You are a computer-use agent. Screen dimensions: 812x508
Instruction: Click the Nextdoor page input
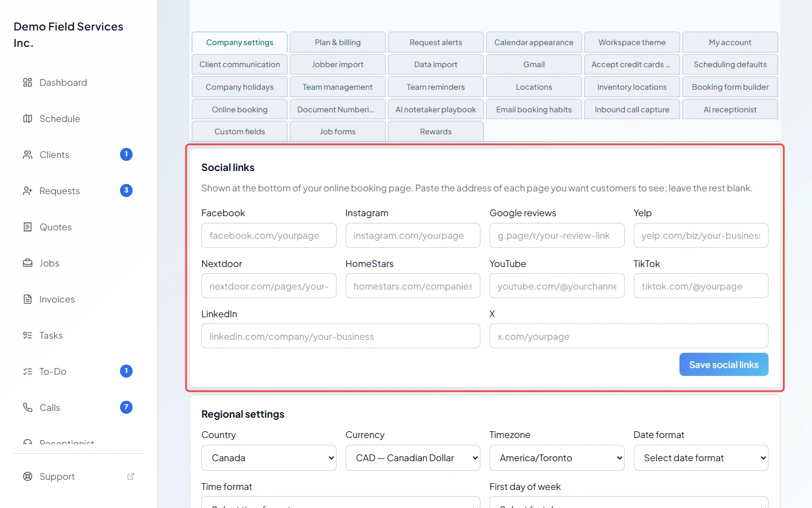point(269,286)
